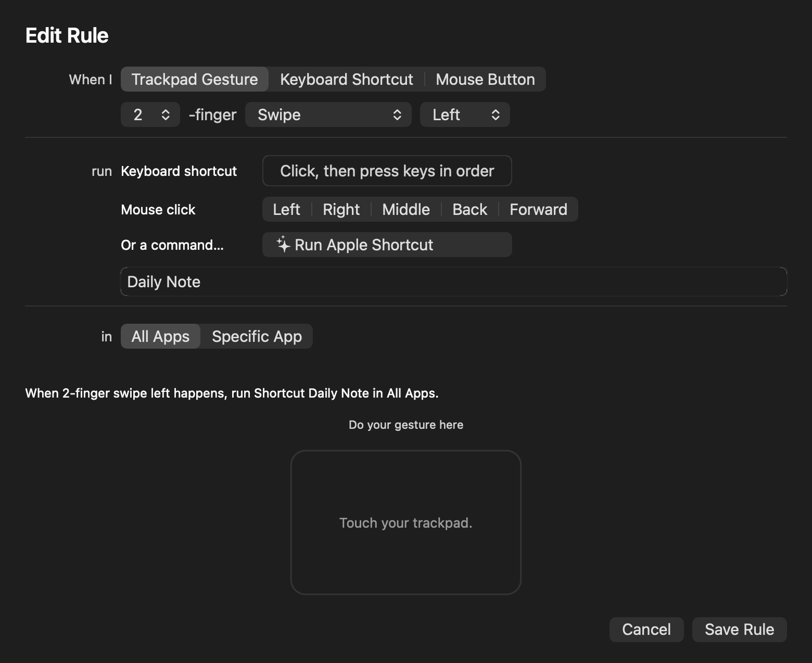
Task: Click the 'Do your gesture here' label
Action: click(x=406, y=425)
